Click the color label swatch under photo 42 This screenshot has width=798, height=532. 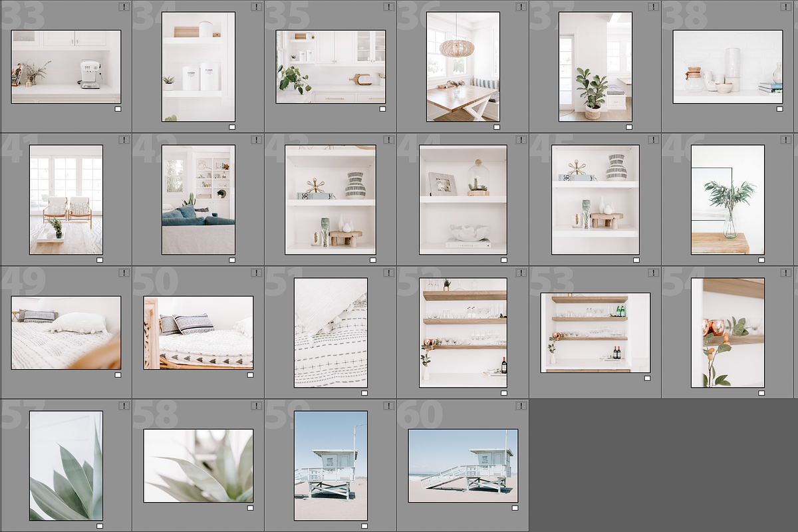(x=232, y=260)
